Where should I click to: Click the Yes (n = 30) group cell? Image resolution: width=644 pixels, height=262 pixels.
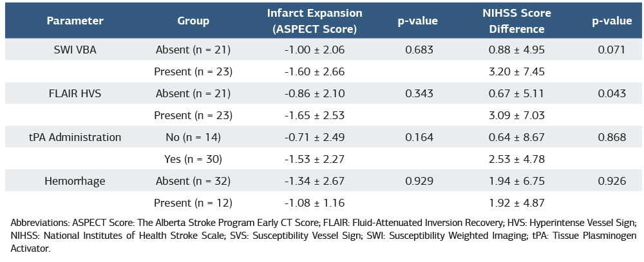(193, 159)
